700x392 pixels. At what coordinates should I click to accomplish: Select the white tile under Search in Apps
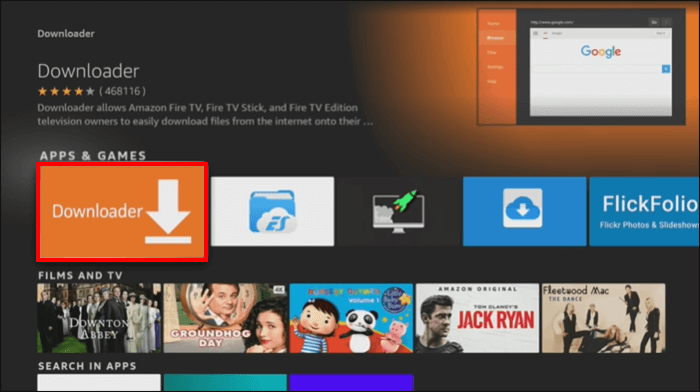coord(99,383)
